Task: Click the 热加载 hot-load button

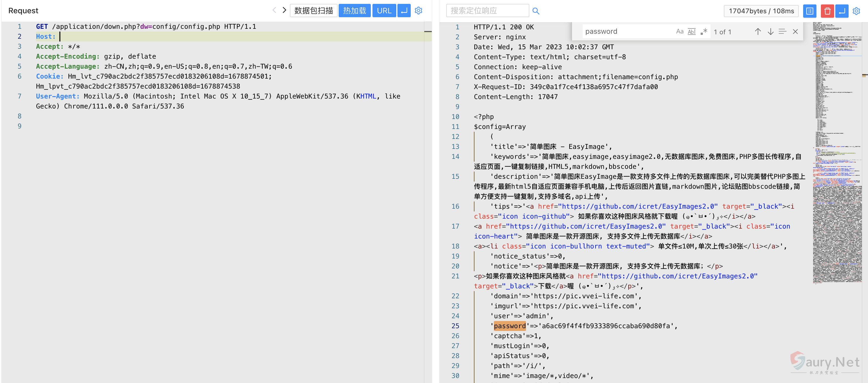Action: coord(354,11)
